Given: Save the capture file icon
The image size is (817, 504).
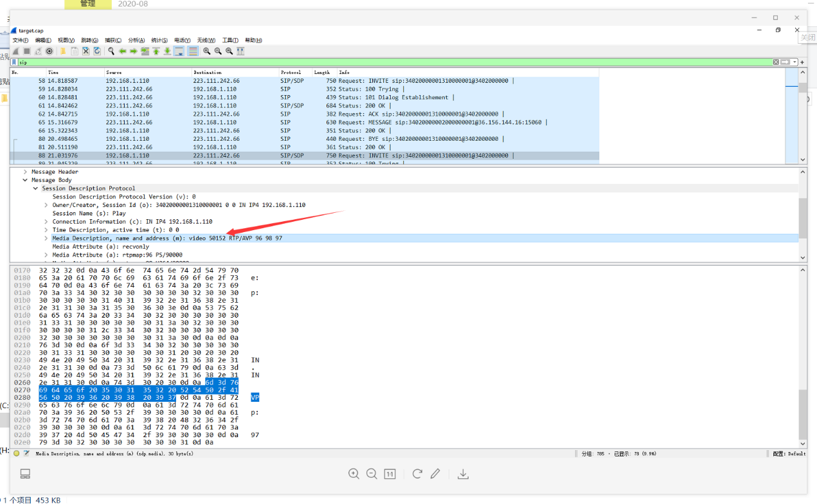Looking at the screenshot, I should 75,51.
